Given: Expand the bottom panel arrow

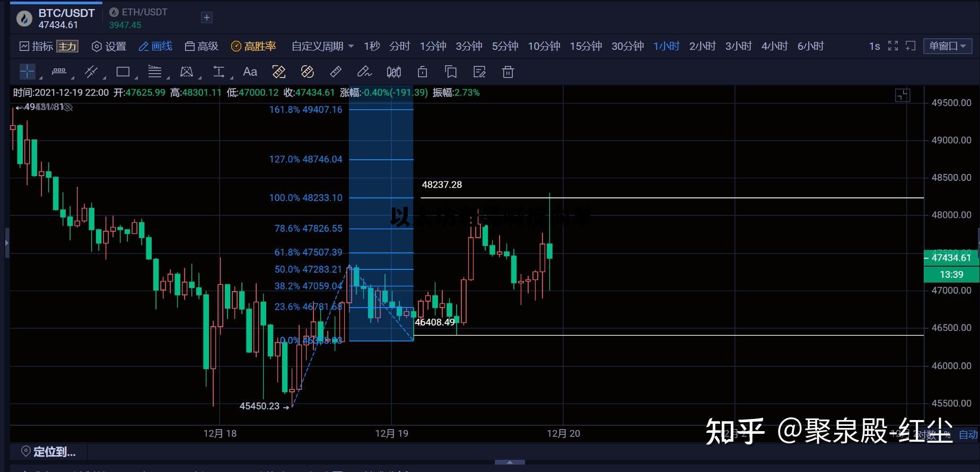Looking at the screenshot, I should [510, 462].
